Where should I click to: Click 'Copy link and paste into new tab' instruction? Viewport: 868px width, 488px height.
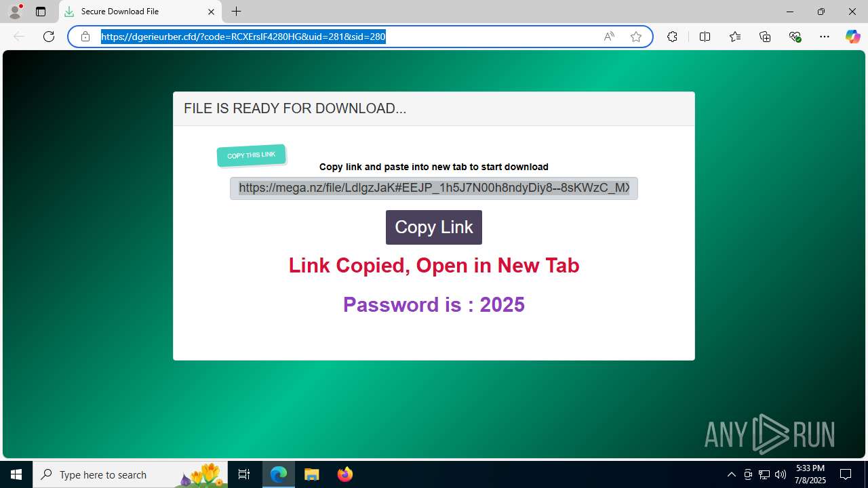pos(434,167)
